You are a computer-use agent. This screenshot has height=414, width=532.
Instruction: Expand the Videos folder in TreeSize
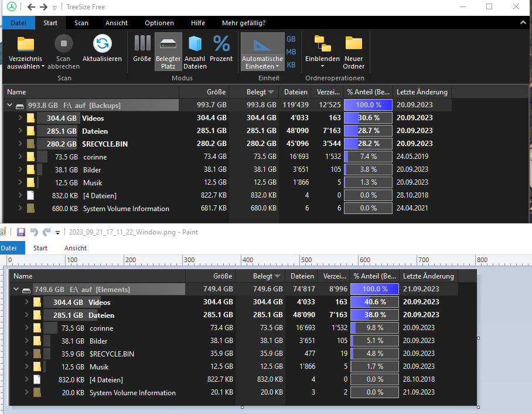(20, 118)
